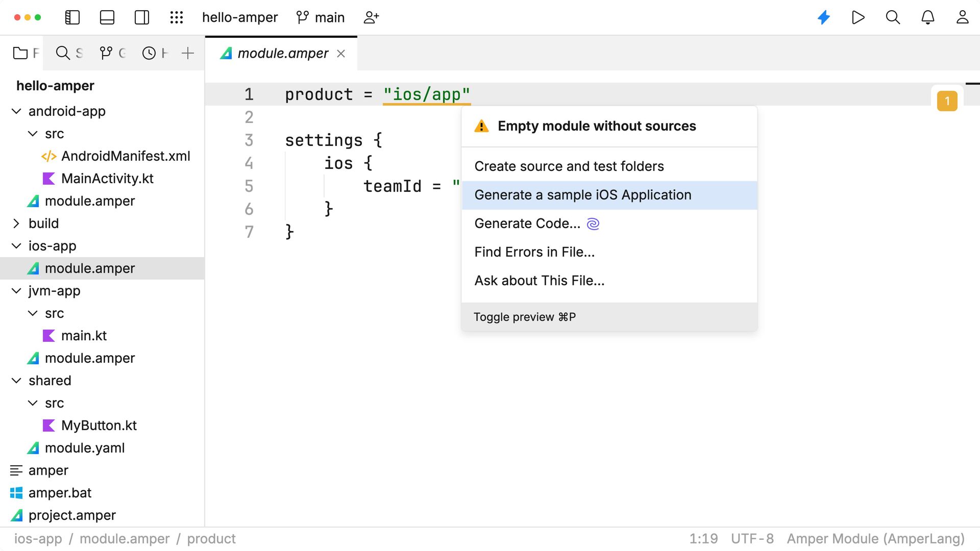Open module.yaml file
This screenshot has height=551, width=980.
[85, 448]
